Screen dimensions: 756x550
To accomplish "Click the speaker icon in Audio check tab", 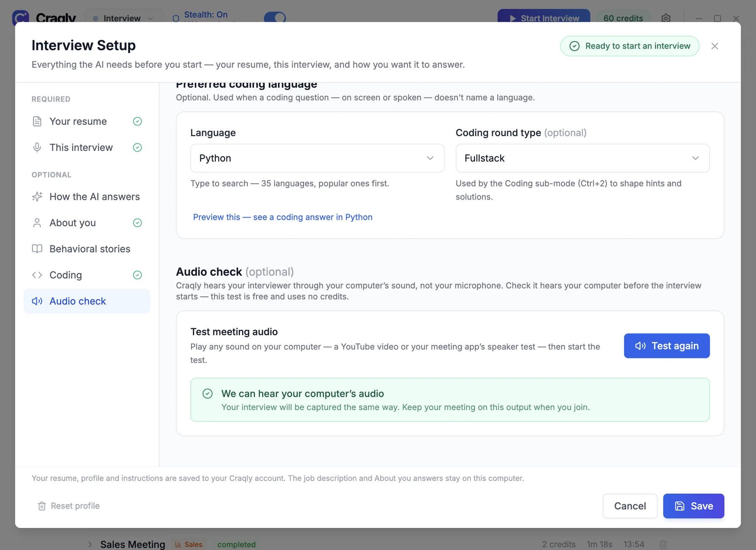I will [37, 301].
